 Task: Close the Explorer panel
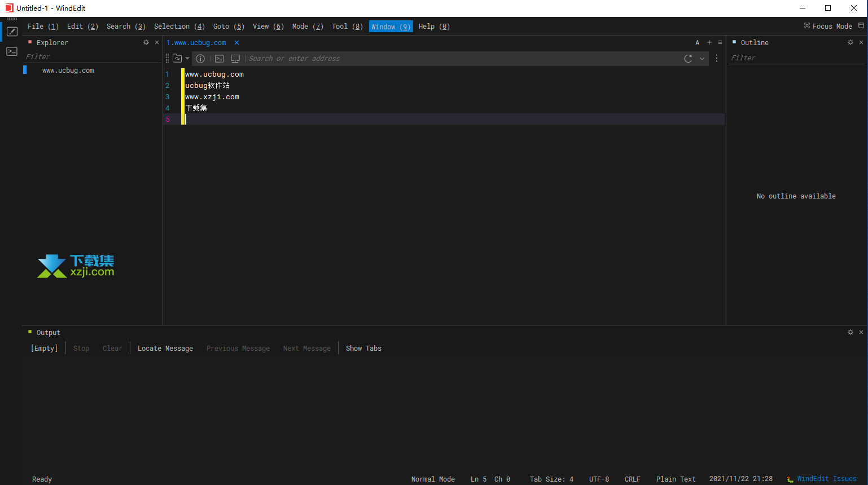157,42
